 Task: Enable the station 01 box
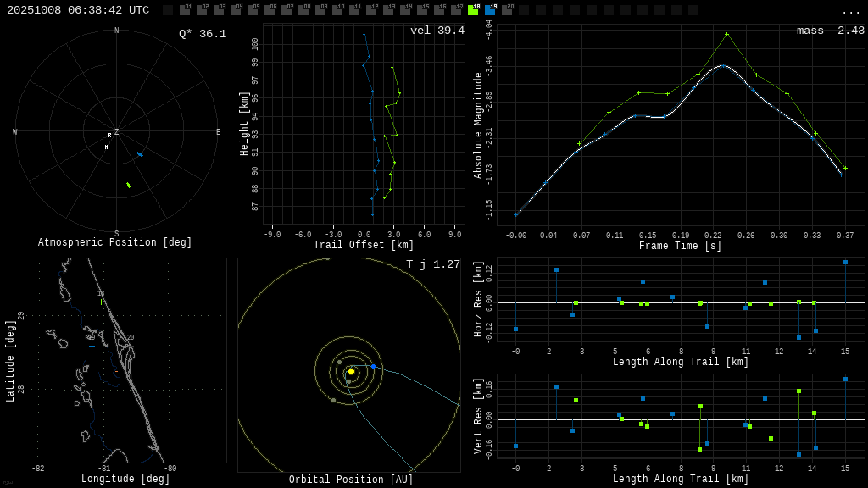(x=185, y=10)
